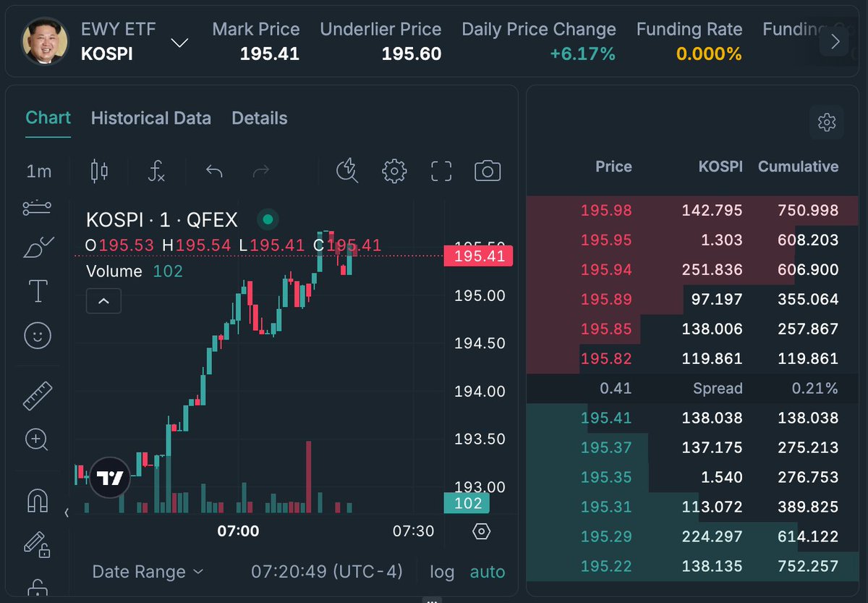Open the emoji icons tool
The width and height of the screenshot is (868, 603).
[x=38, y=335]
